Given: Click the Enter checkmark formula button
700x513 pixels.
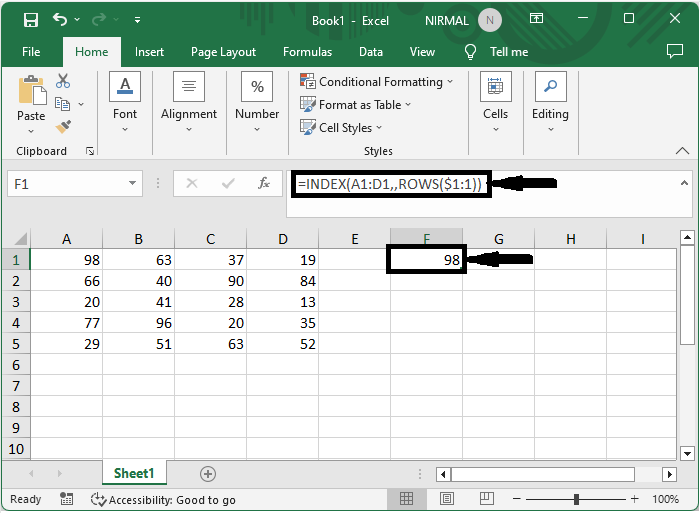Looking at the screenshot, I should click(228, 184).
